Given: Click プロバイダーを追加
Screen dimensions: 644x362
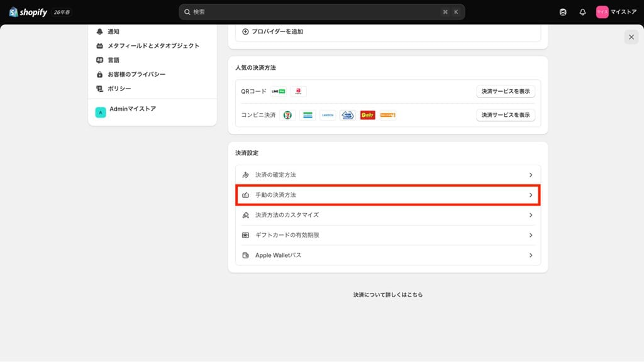Looking at the screenshot, I should 277,31.
